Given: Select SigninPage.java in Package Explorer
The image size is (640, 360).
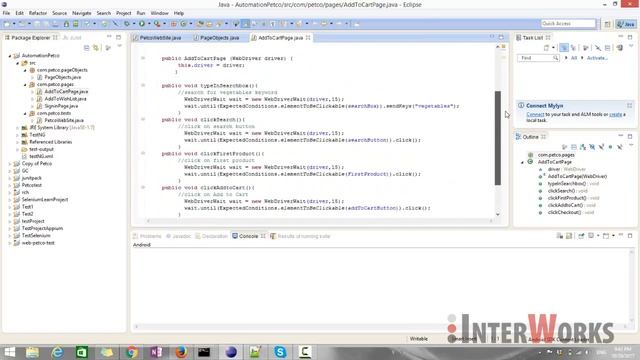Looking at the screenshot, I should [x=61, y=106].
